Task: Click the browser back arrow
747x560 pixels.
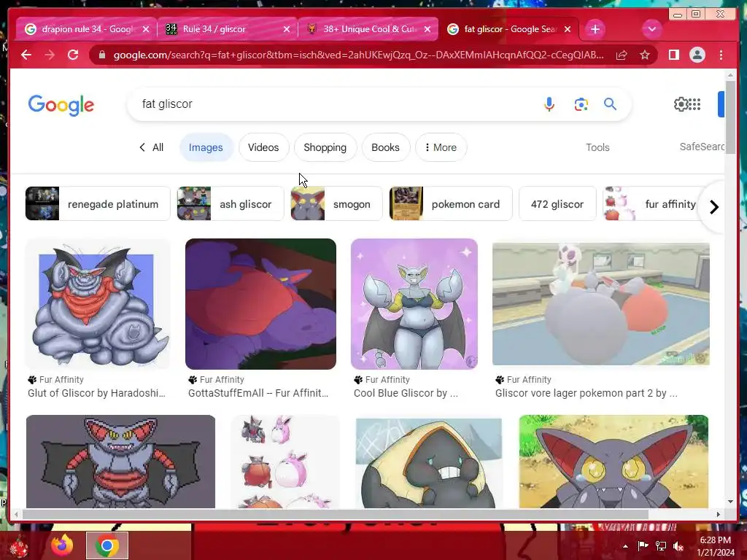Action: point(26,55)
